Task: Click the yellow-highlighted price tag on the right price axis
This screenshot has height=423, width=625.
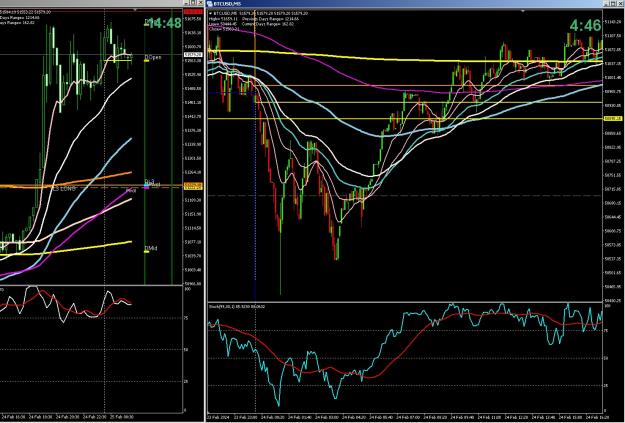Action: 613,118
